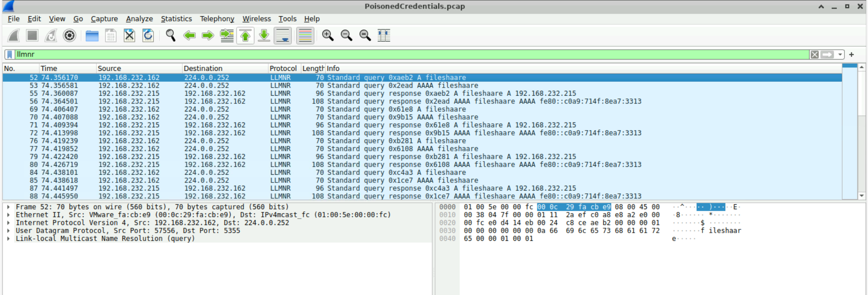Open the Telephony menu

[217, 19]
